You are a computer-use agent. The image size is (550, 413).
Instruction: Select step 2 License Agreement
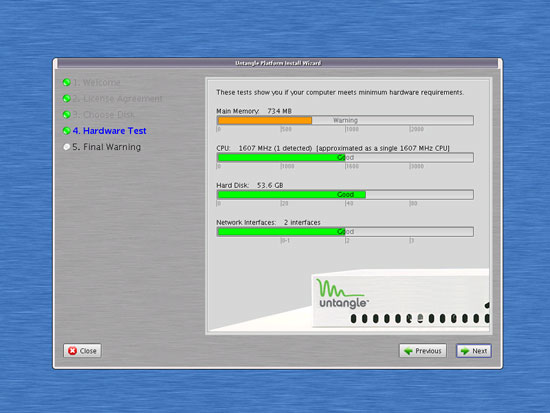tap(118, 99)
